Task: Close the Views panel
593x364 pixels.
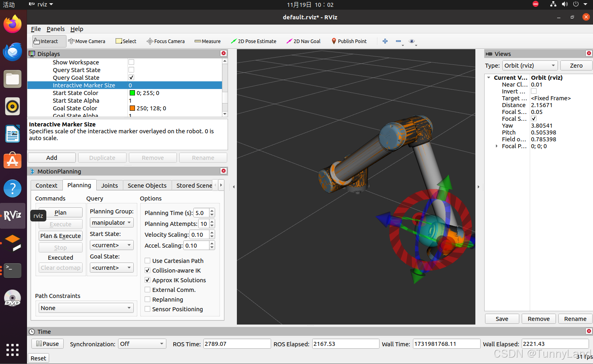Action: pos(589,54)
